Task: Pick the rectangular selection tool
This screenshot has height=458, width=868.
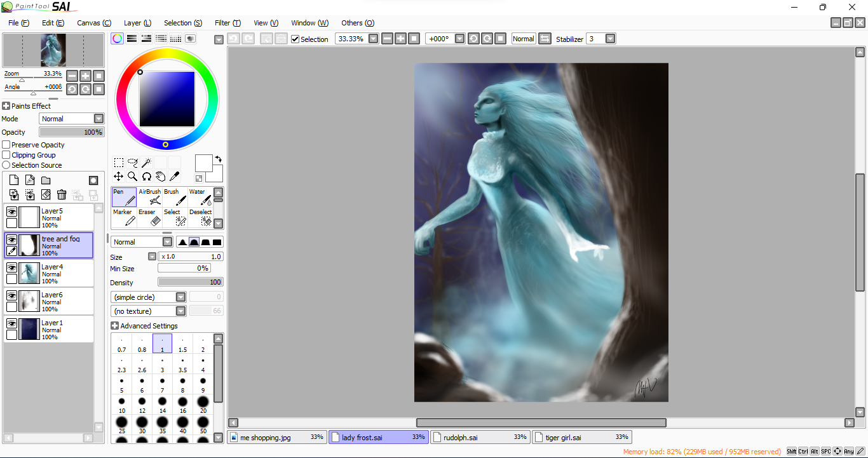Action: coord(119,163)
